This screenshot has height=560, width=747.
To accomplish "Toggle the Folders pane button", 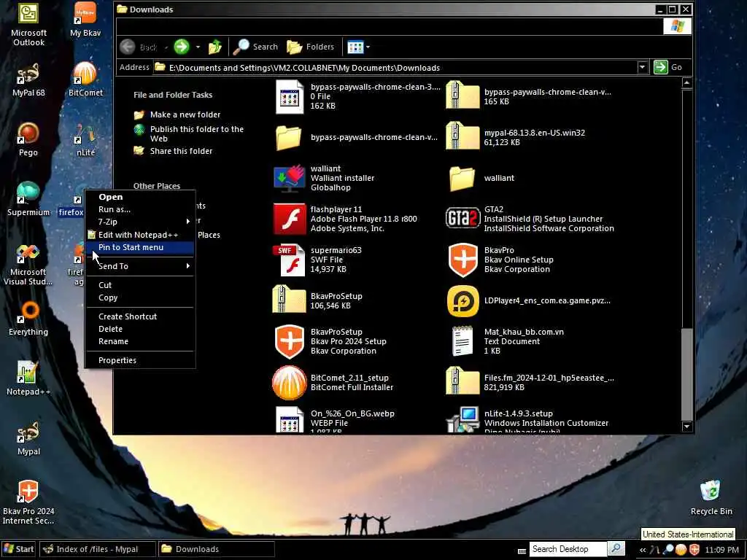I will (x=310, y=47).
